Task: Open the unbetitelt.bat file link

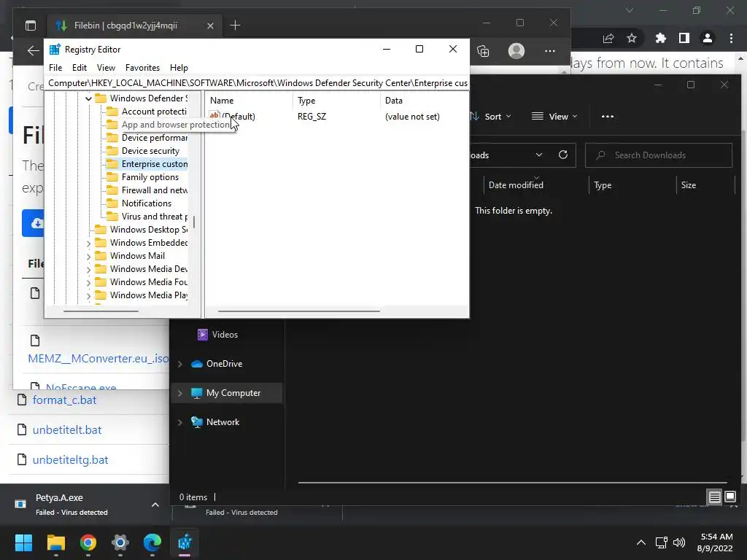Action: point(67,430)
